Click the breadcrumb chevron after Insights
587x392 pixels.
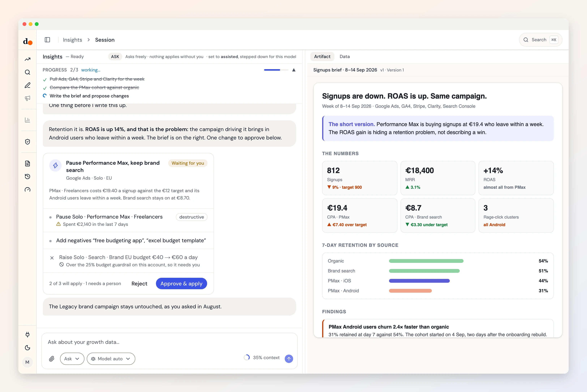pos(88,40)
